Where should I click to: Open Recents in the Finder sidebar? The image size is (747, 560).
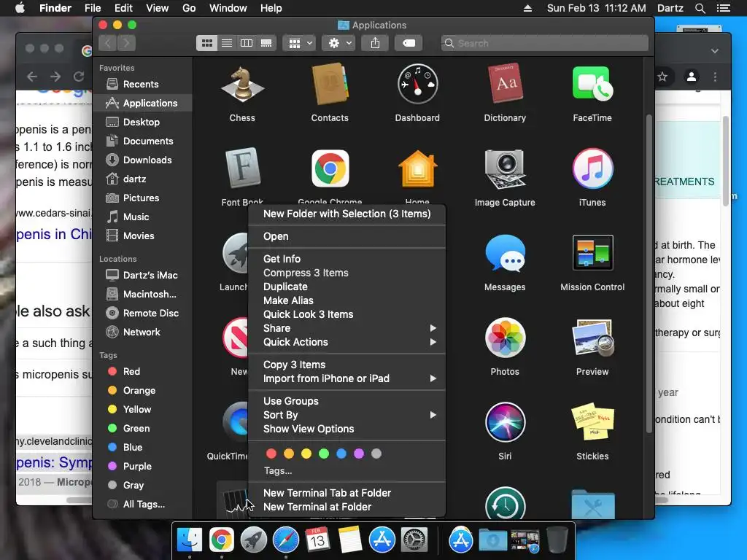pyautogui.click(x=143, y=85)
